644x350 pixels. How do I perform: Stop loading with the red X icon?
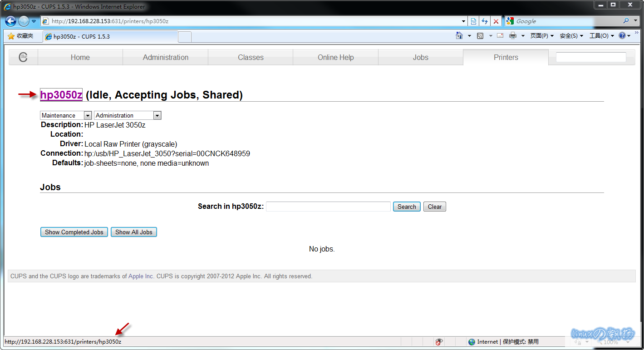tap(496, 21)
